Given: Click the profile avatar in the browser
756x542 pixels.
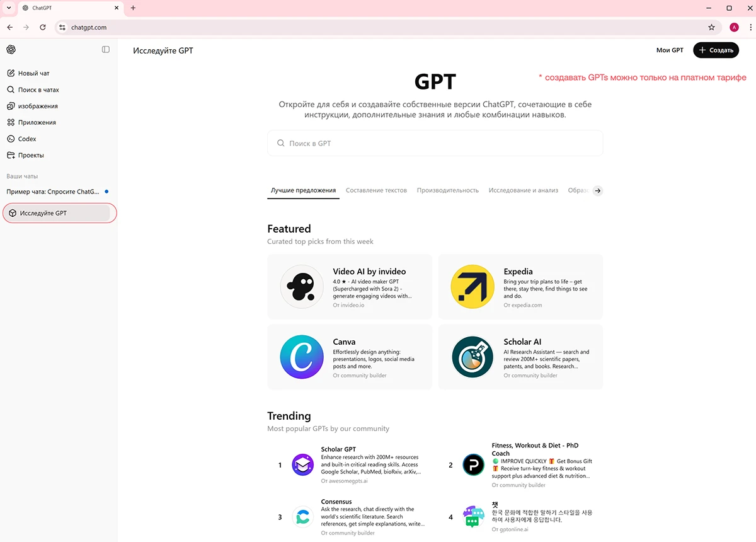Looking at the screenshot, I should point(733,27).
